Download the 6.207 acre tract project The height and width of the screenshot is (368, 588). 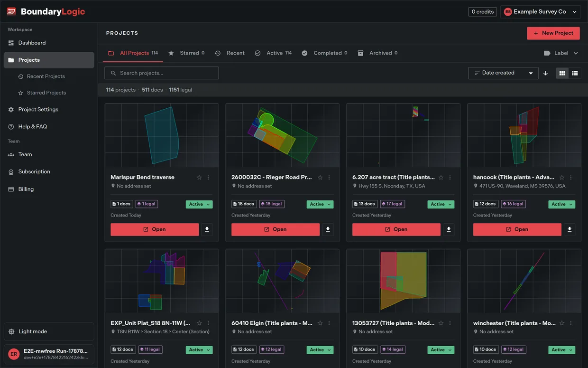(449, 229)
